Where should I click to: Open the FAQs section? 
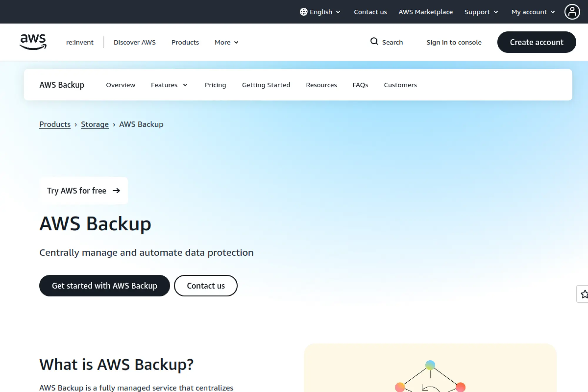pyautogui.click(x=360, y=85)
